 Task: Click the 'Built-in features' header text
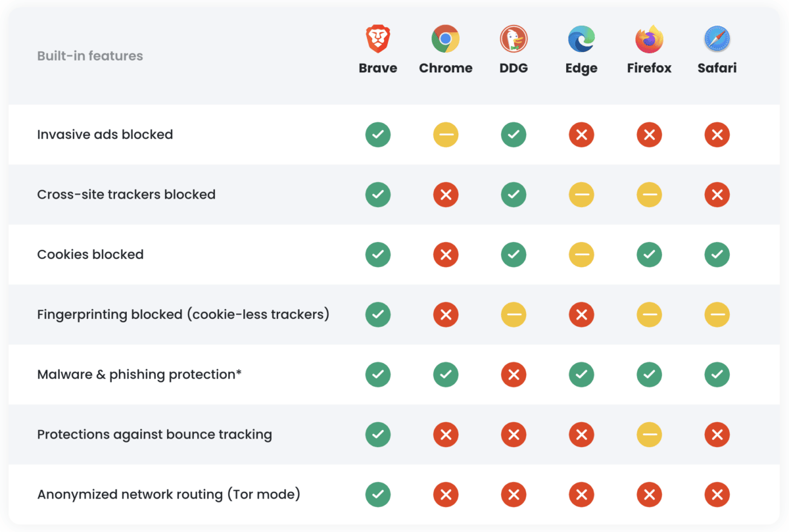(x=90, y=56)
